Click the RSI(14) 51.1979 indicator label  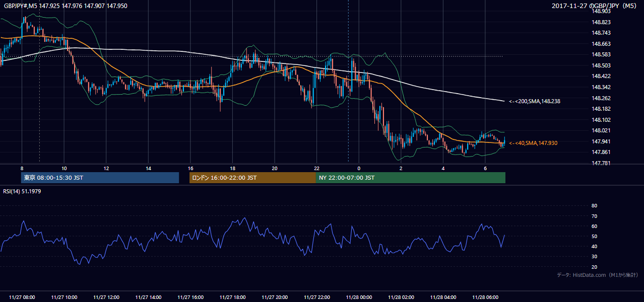[22, 191]
